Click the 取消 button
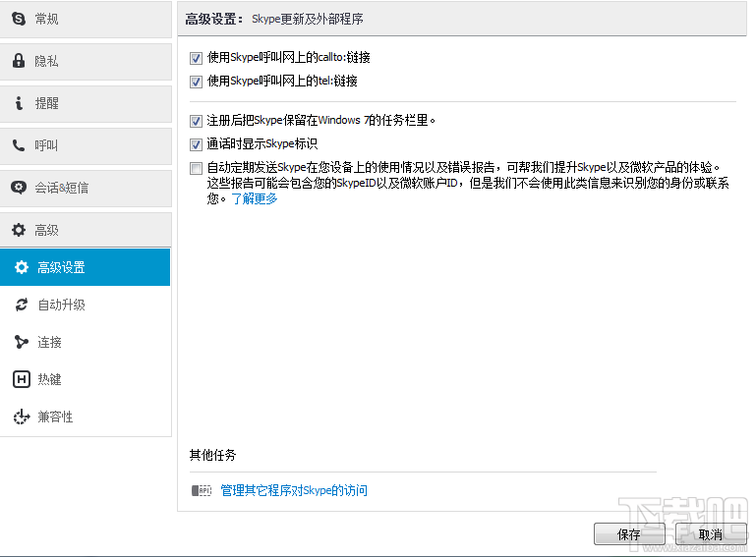This screenshot has height=557, width=756. 711,533
